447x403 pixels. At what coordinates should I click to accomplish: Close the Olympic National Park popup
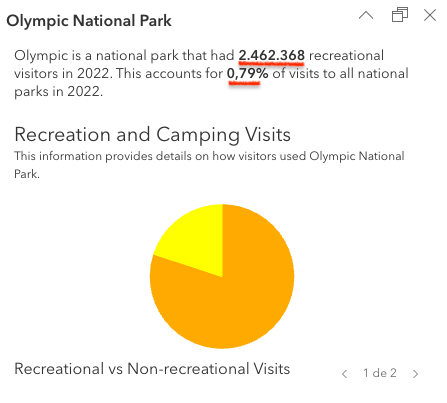coord(430,15)
